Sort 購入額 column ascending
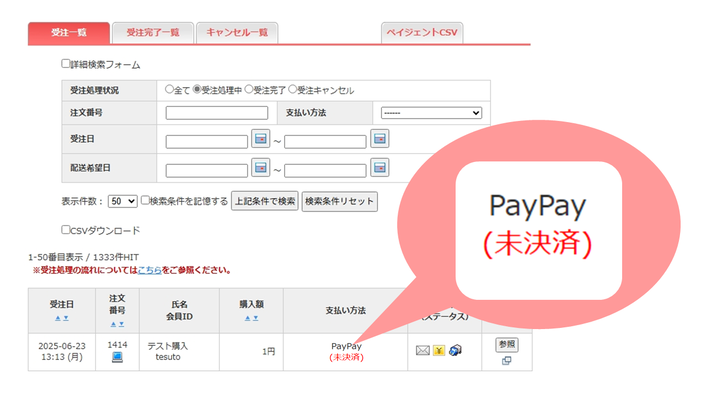This screenshot has height=405, width=720. 248,318
